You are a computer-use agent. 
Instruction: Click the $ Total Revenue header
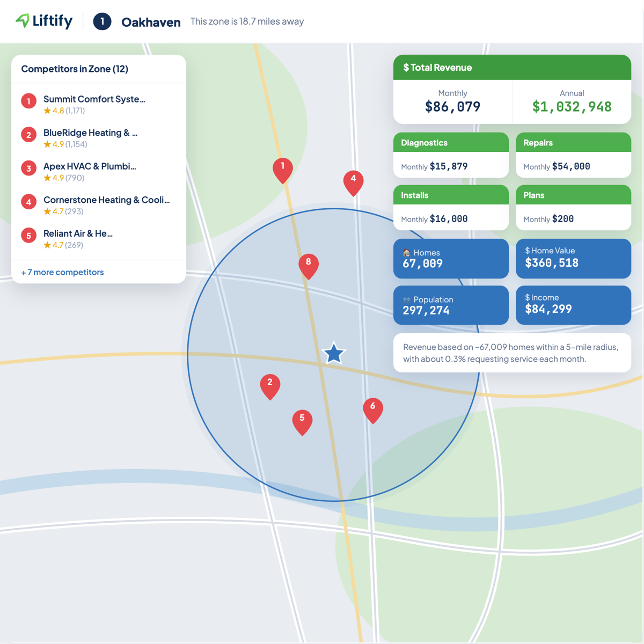tap(512, 67)
